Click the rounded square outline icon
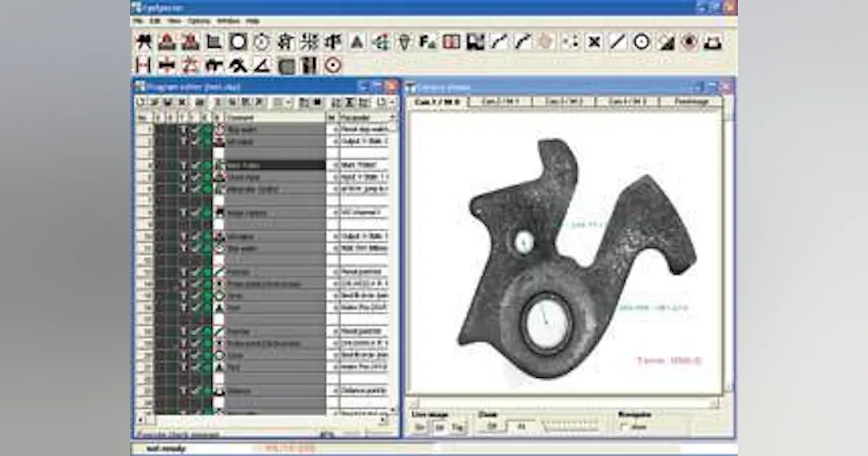Screen dimensions: 868x456 (x=238, y=42)
